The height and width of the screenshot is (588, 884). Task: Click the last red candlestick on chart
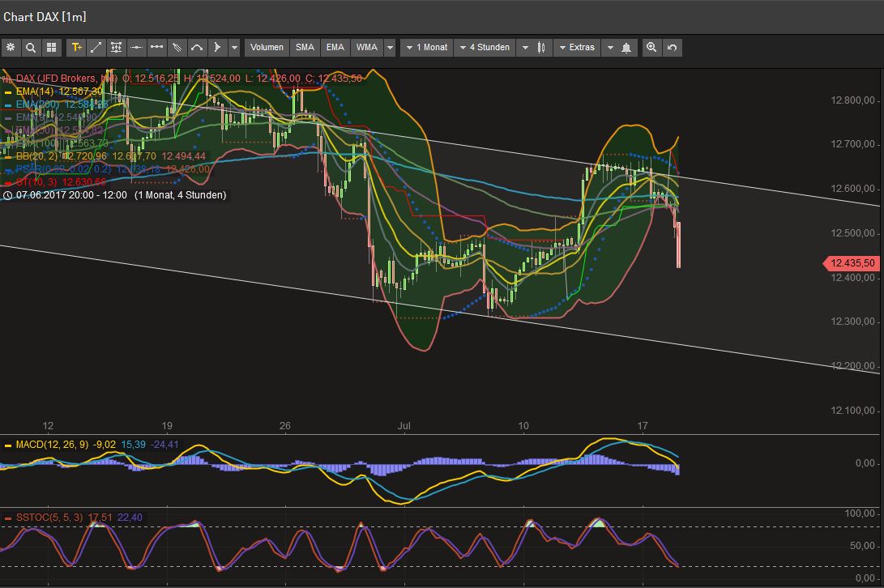coord(678,245)
